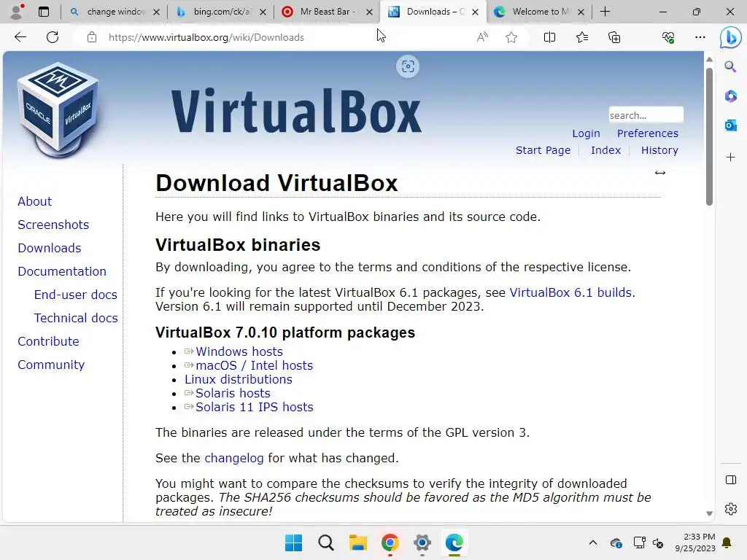Open Outlook sidebar icon
The image size is (747, 560).
point(730,125)
